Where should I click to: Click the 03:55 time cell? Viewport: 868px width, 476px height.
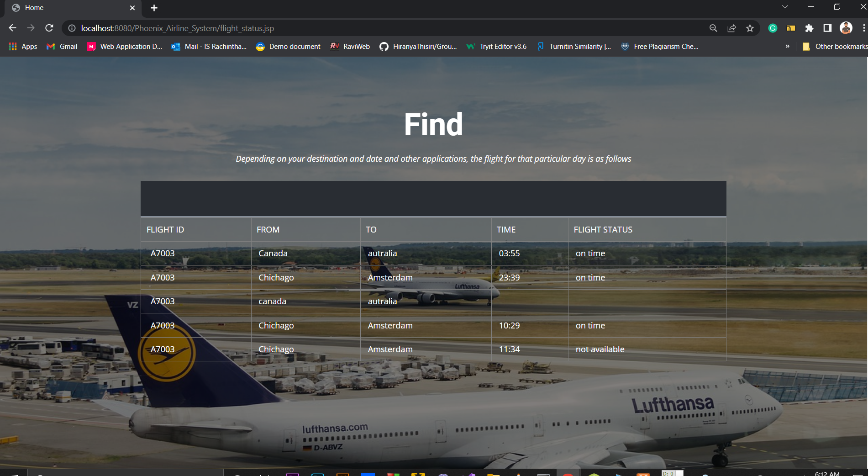pos(509,253)
